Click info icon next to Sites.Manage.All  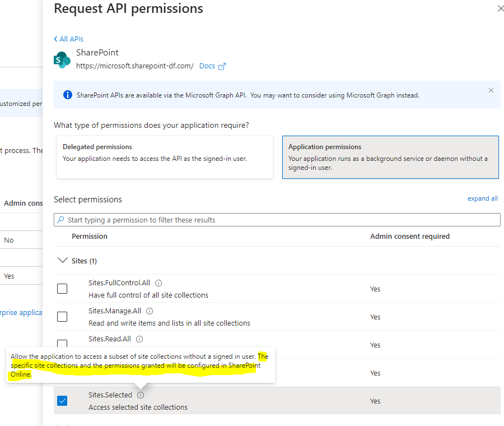pos(150,311)
